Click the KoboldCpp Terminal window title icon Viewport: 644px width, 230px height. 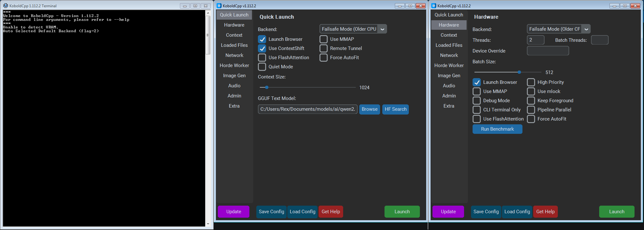(x=5, y=6)
